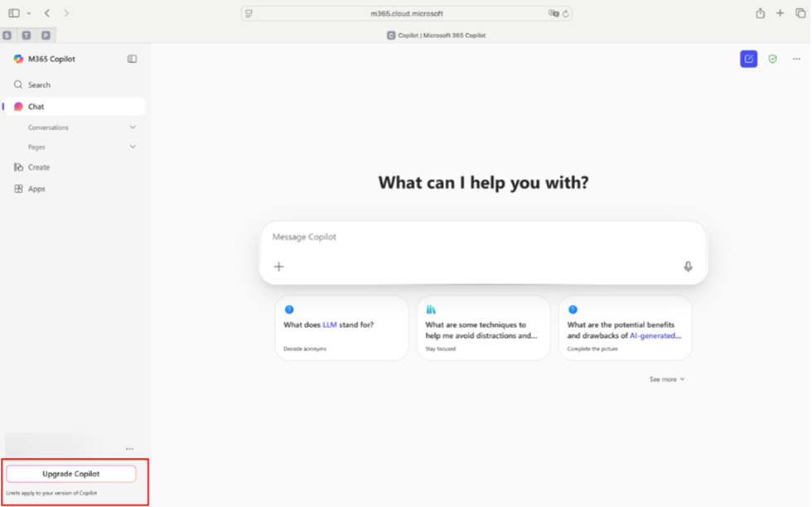Click the M365 Copilot logo icon

pos(18,59)
